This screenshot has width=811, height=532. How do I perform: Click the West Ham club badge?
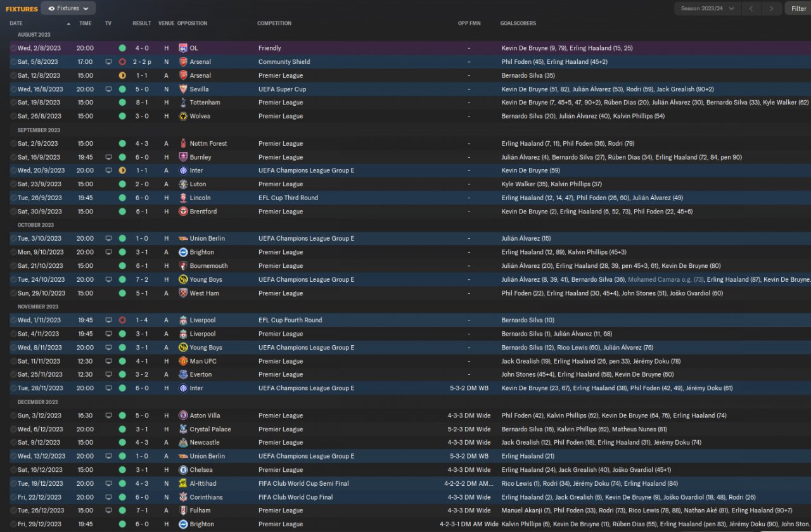tap(183, 293)
